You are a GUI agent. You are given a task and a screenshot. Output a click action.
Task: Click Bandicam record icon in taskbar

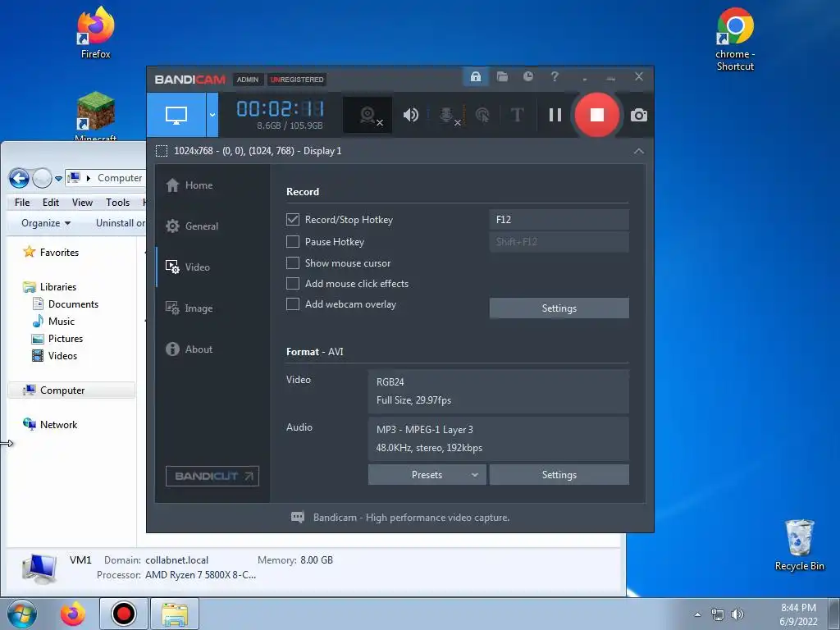tap(124, 614)
